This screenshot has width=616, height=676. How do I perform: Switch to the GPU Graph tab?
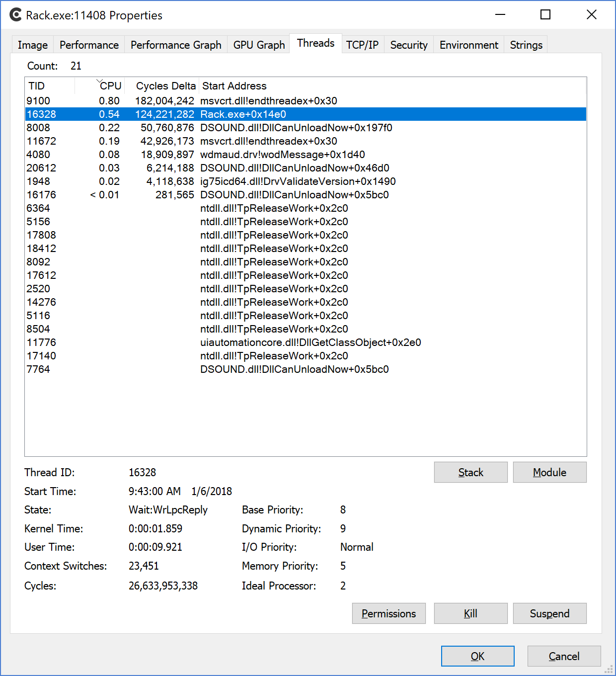(259, 45)
